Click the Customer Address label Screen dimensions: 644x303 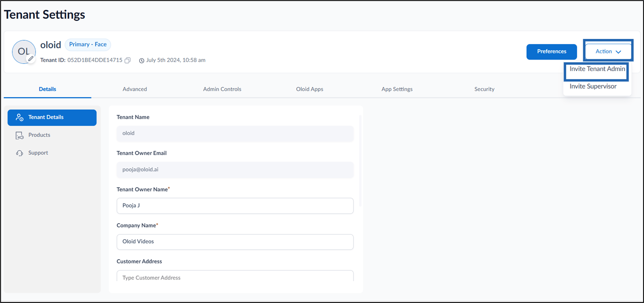tap(139, 261)
